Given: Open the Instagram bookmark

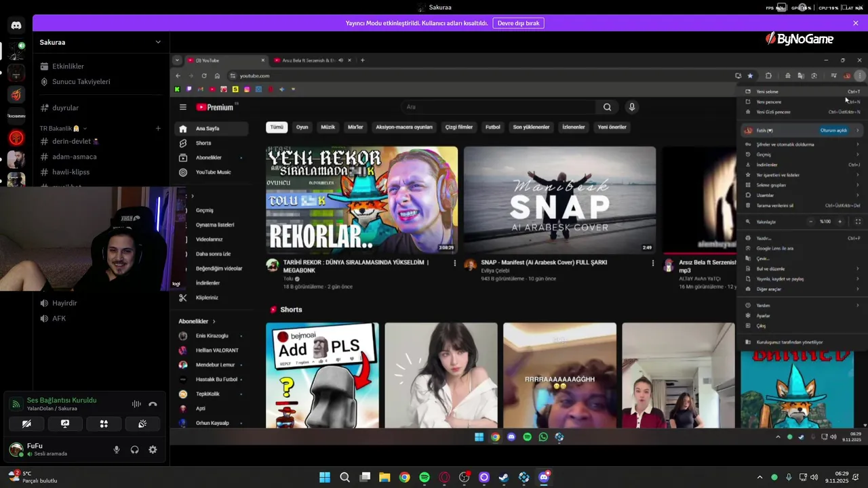Looking at the screenshot, I should [247, 89].
